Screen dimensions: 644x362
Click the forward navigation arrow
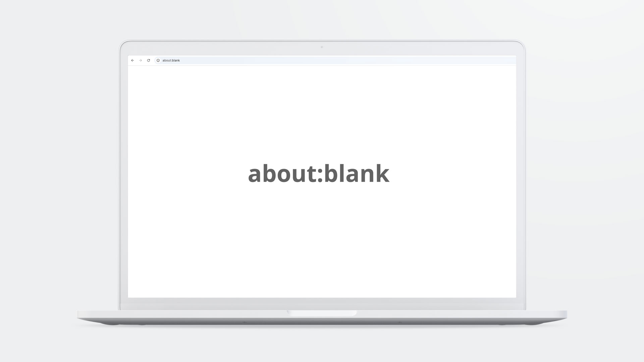click(x=140, y=61)
